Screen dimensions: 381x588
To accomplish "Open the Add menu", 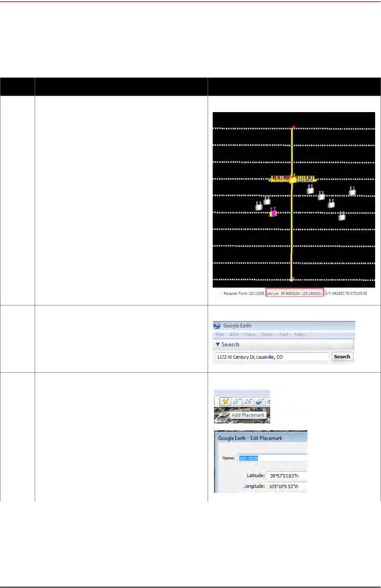I will tap(283, 334).
